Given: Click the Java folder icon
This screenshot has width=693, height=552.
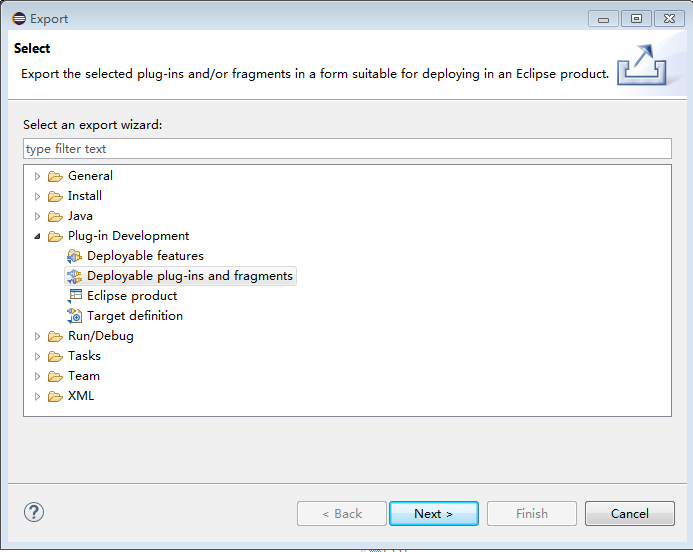Looking at the screenshot, I should [x=55, y=216].
